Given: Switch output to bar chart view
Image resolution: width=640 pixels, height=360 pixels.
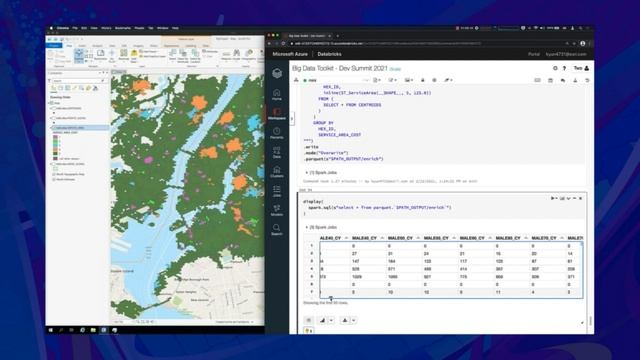Looking at the screenshot, I should pos(322,320).
